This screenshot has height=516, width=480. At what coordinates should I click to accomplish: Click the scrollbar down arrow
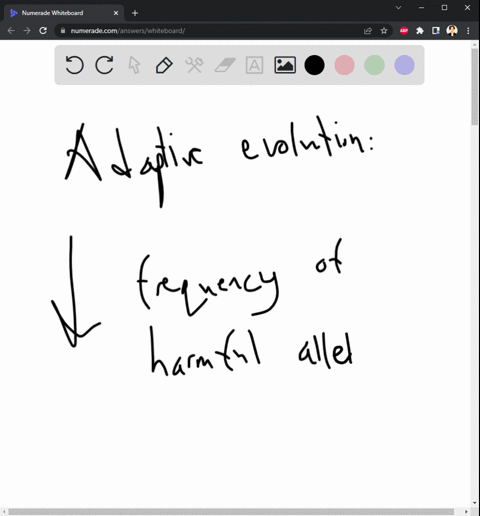[x=474, y=503]
